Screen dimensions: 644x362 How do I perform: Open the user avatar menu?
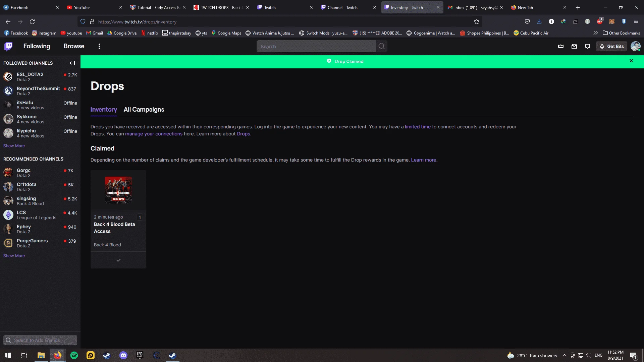(635, 46)
